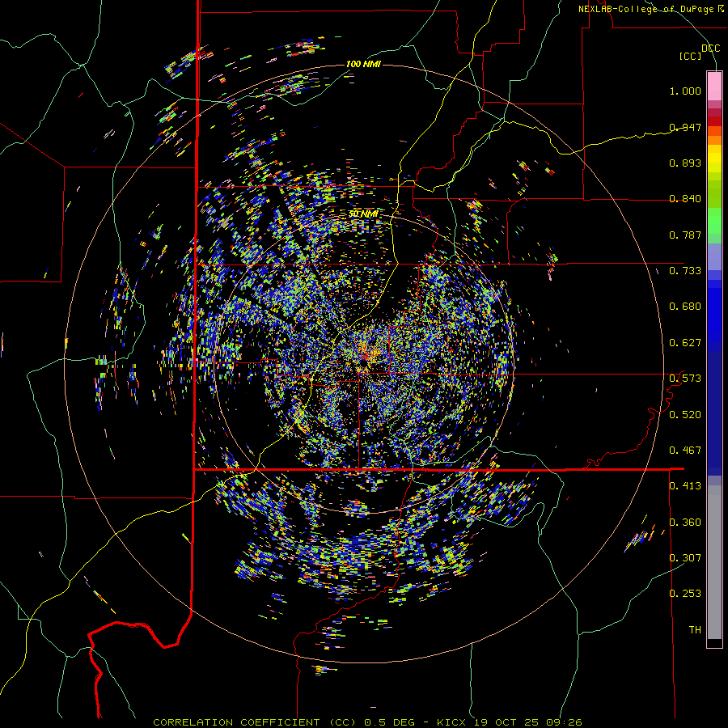Click the KICX radar site identifier
Image resolution: width=728 pixels, height=728 pixels.
click(451, 722)
